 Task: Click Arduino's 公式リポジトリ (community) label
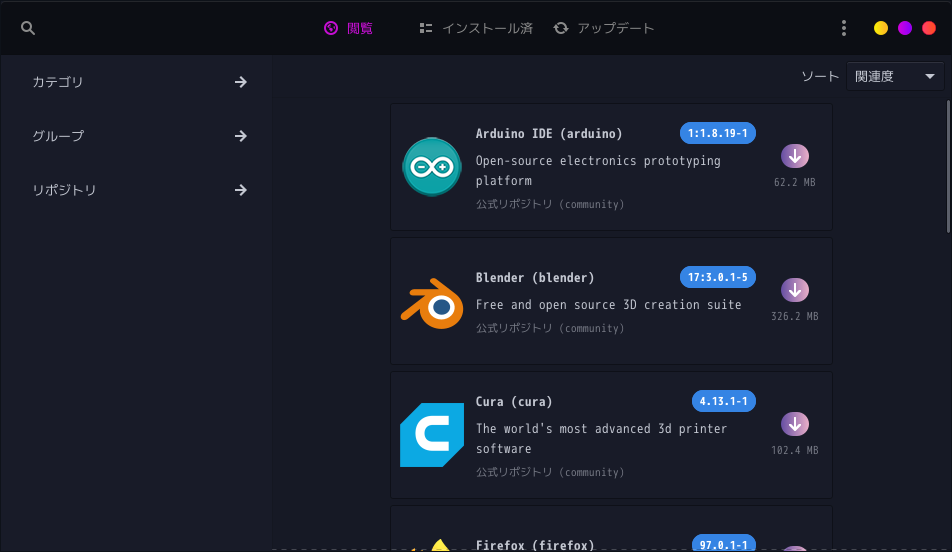click(550, 204)
